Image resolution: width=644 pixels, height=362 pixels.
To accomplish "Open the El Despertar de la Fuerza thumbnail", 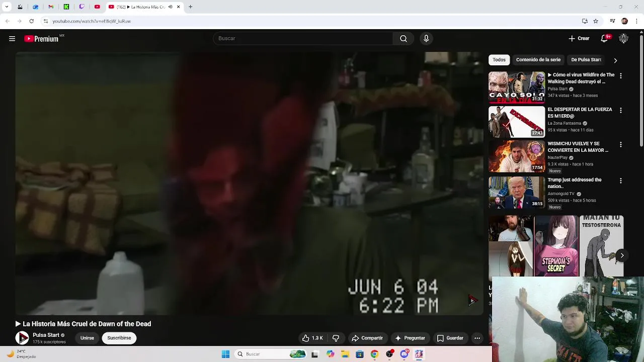I will [x=517, y=121].
